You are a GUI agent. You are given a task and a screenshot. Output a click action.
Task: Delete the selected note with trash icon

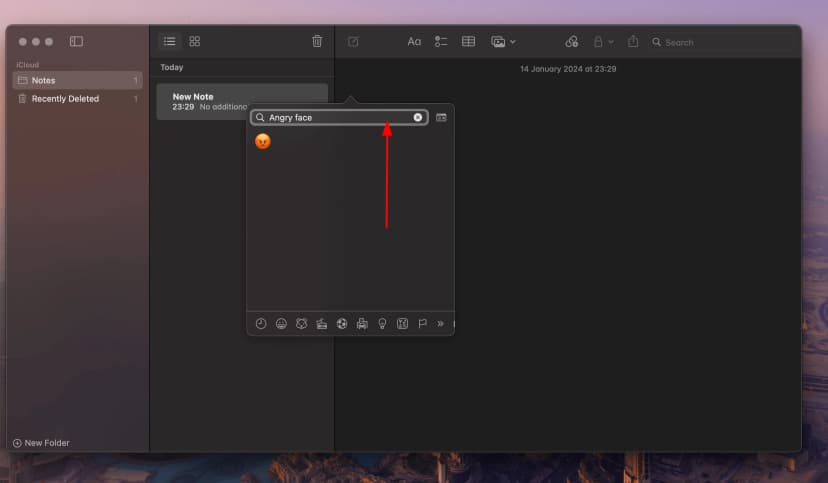pyautogui.click(x=317, y=41)
